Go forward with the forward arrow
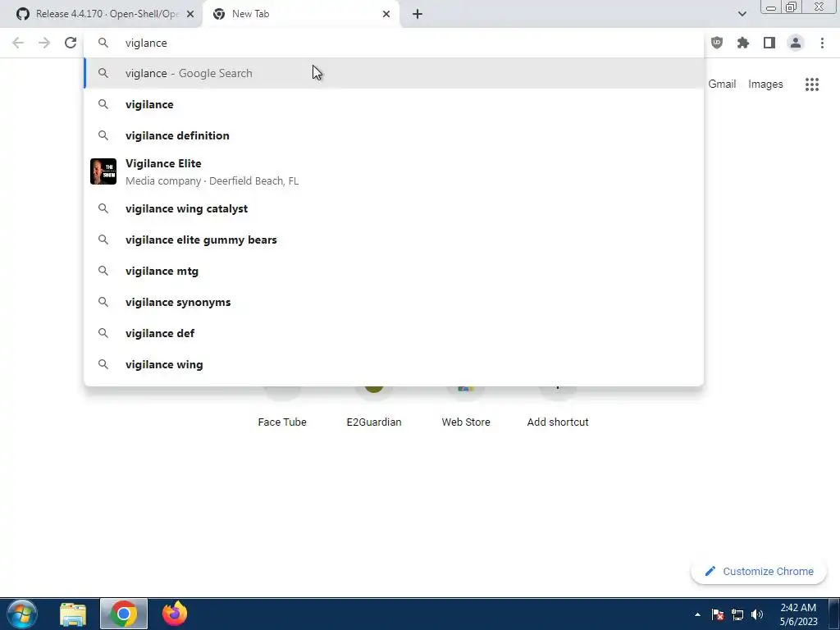The width and height of the screenshot is (840, 630). pos(44,43)
